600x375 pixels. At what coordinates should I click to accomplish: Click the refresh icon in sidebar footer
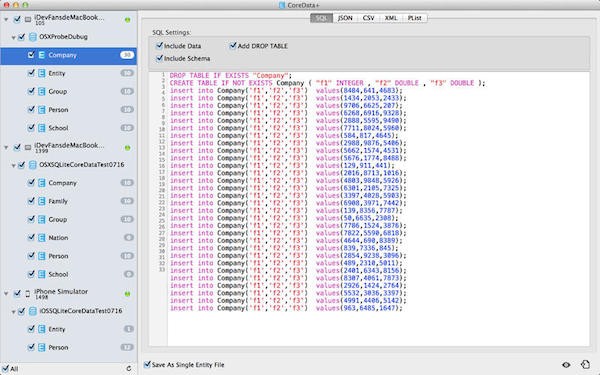[x=129, y=368]
